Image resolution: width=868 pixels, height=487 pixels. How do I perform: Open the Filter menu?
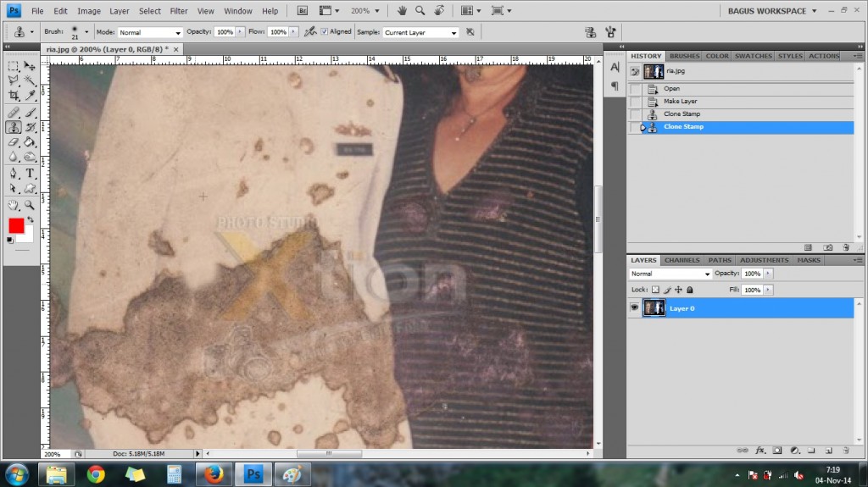[x=178, y=10]
